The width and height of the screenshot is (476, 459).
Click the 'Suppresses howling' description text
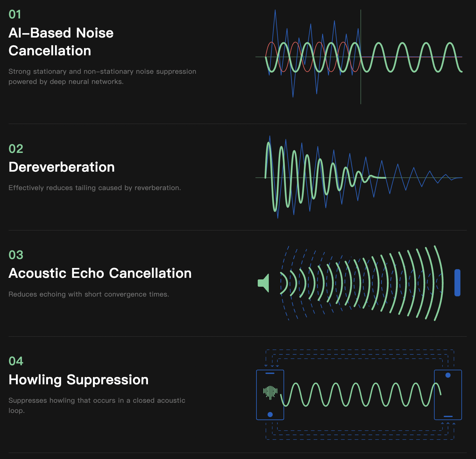click(97, 405)
